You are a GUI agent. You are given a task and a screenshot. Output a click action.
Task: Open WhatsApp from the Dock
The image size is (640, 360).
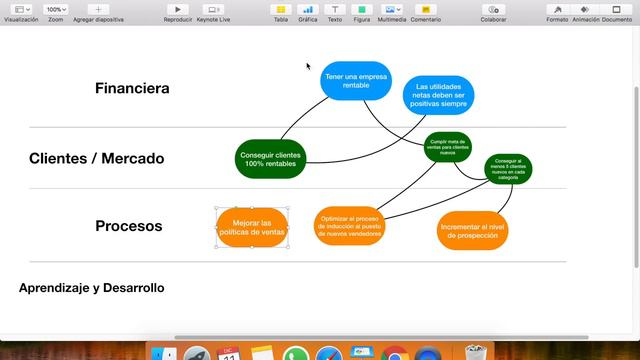tap(296, 353)
